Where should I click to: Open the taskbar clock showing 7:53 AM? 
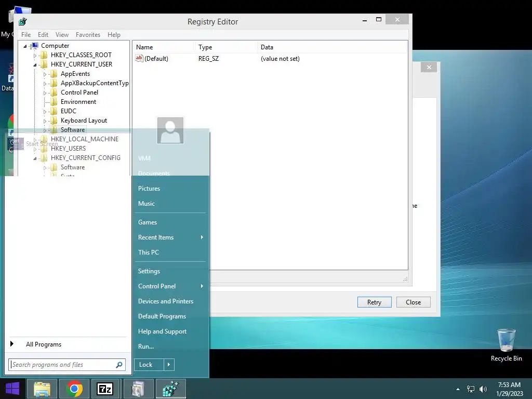pyautogui.click(x=509, y=389)
